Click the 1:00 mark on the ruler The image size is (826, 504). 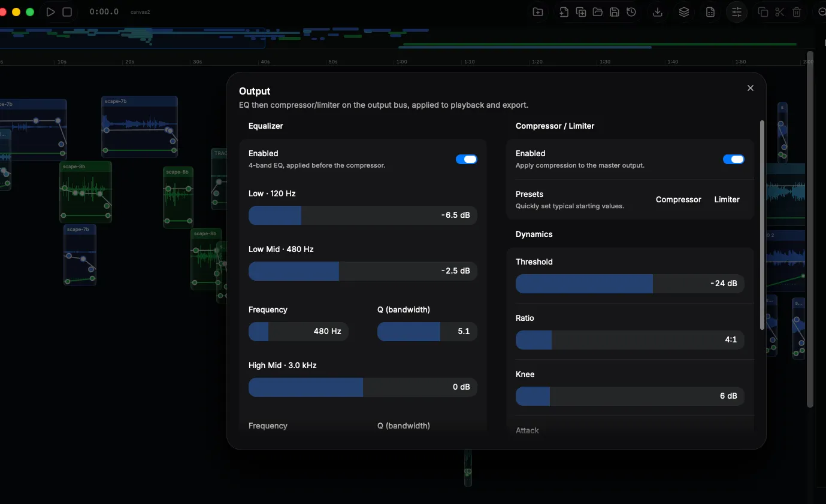401,62
